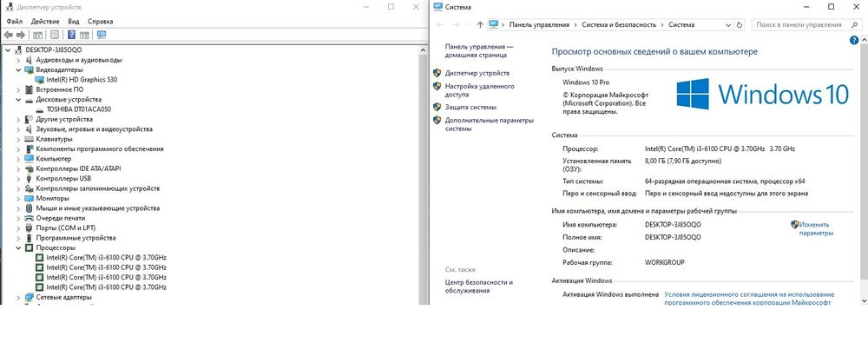The width and height of the screenshot is (868, 356).
Task: Click the blue Help question-mark toolbar icon
Action: 71,35
